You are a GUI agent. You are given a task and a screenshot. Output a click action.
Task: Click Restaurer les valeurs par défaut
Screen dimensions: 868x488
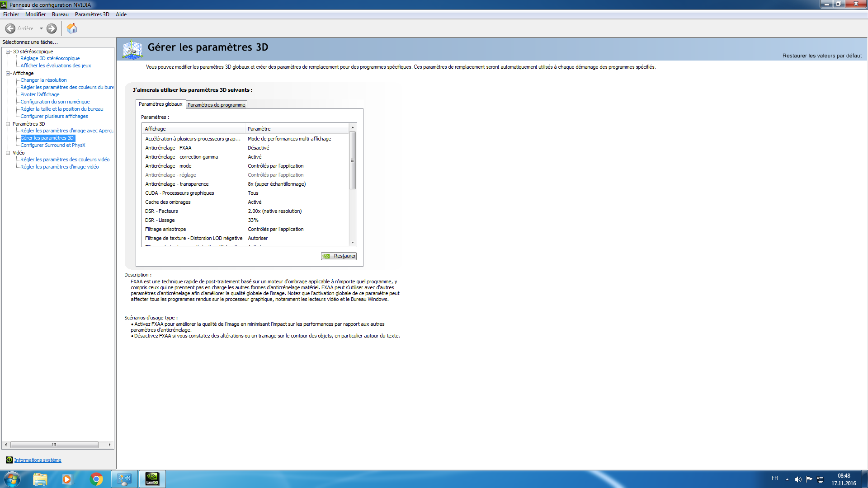click(822, 56)
